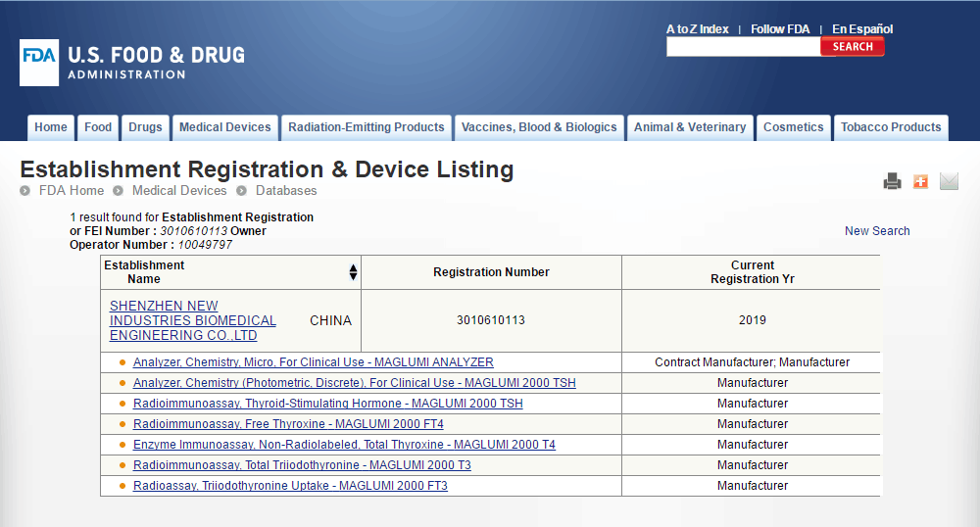Click the Registration Number column header
This screenshot has width=980, height=527.
point(491,272)
